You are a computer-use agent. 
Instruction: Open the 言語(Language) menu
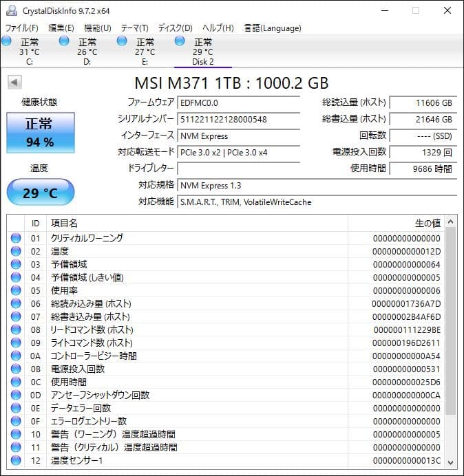click(x=273, y=28)
